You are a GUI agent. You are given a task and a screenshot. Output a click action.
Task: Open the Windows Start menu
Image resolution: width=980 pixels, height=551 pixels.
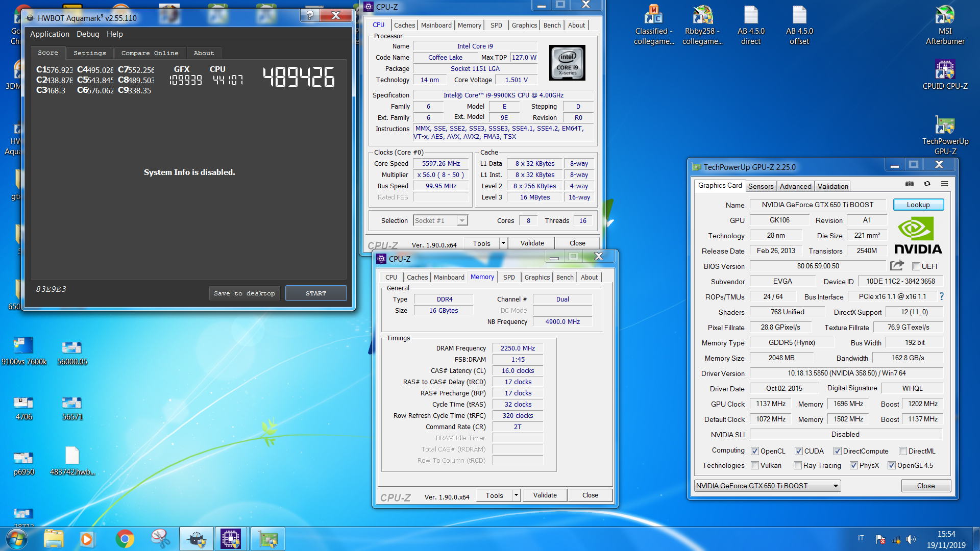coord(16,539)
